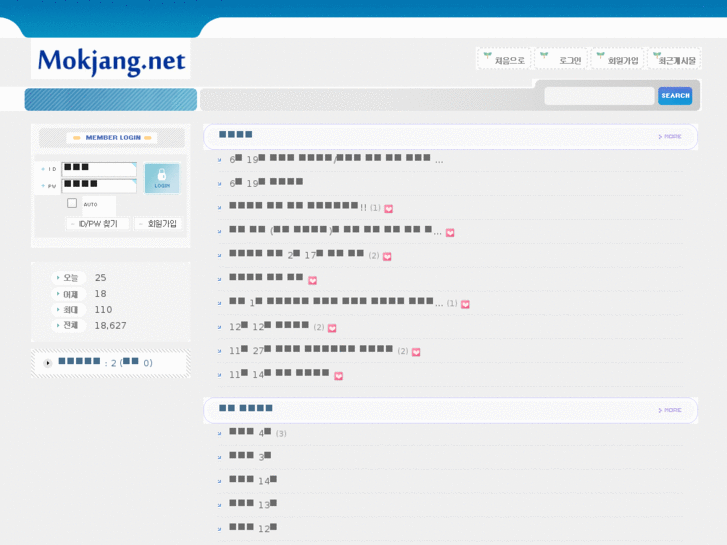Click heart icon on the 11 27 post
The height and width of the screenshot is (545, 727).
(x=416, y=352)
